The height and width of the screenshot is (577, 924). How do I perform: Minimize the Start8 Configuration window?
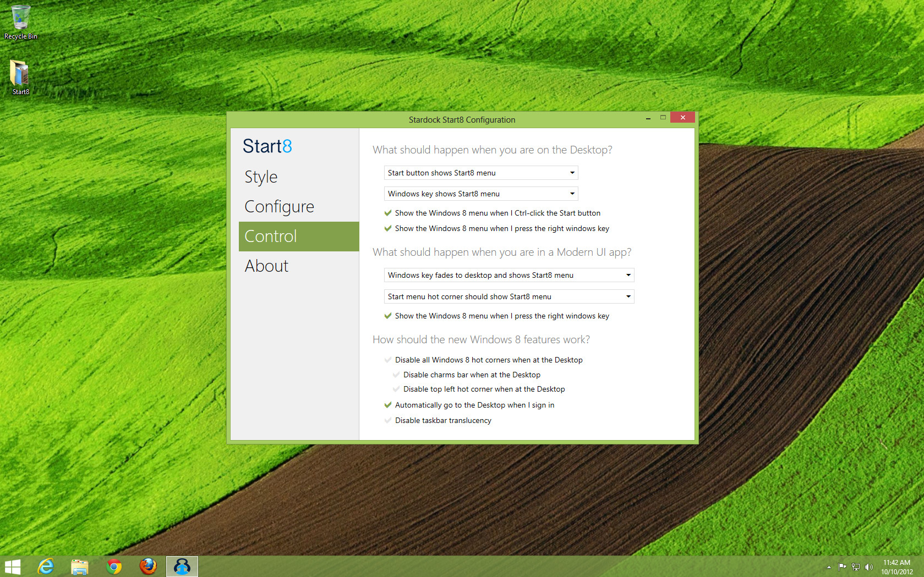pyautogui.click(x=648, y=118)
